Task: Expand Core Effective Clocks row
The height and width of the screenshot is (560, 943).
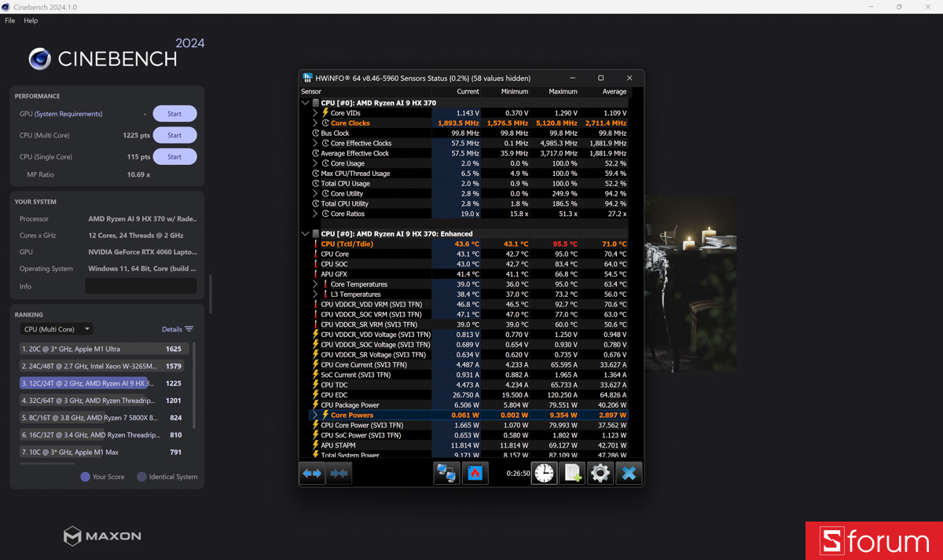Action: (x=315, y=144)
